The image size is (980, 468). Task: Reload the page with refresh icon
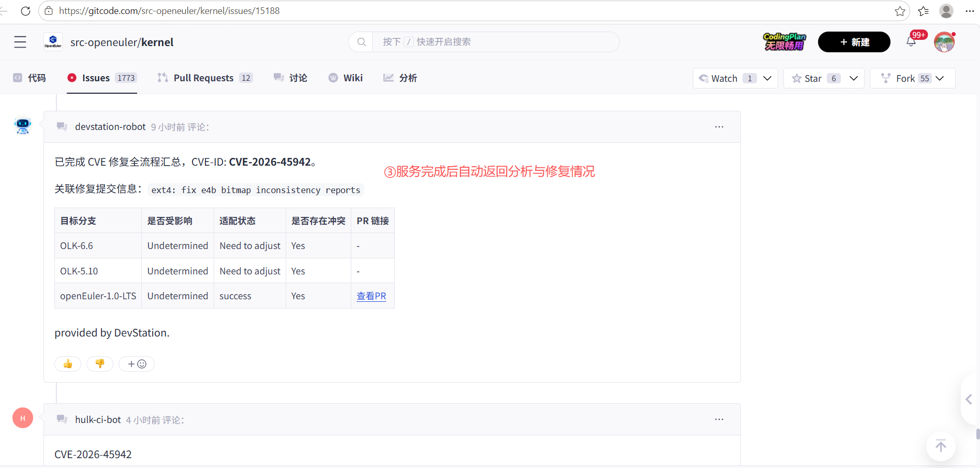click(x=25, y=11)
